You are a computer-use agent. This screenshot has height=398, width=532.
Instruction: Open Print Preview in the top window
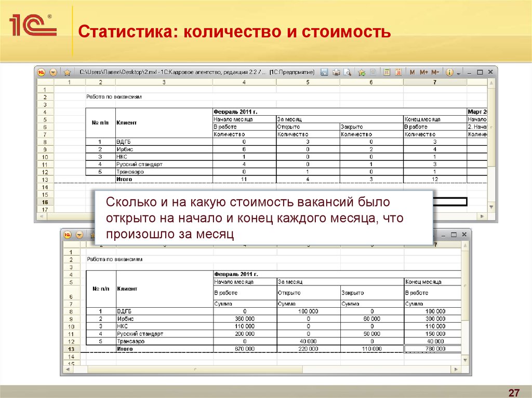click(x=347, y=72)
